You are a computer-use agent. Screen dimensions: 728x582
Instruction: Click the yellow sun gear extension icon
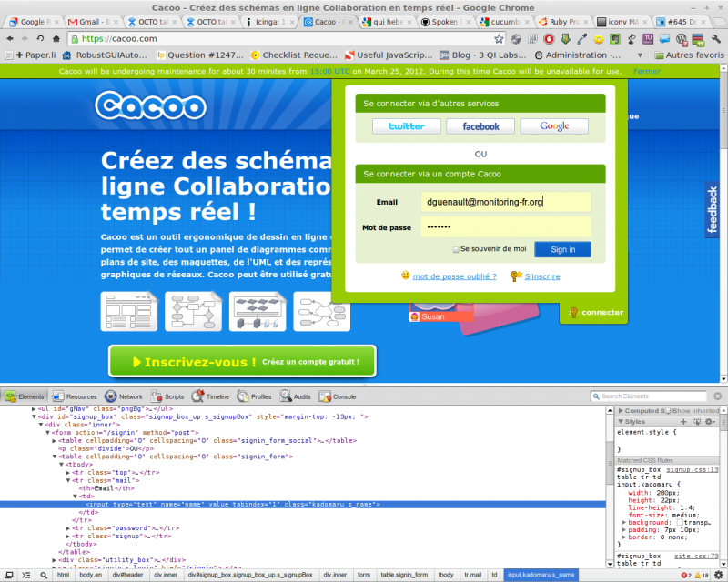[x=599, y=39]
